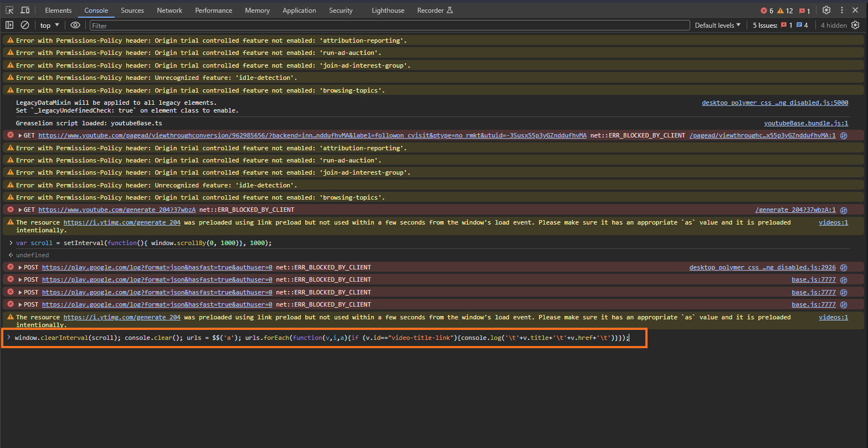This screenshot has height=448, width=868.
Task: Reveal generate_204?37wbzA request in Network panel icon
Action: coord(843,210)
